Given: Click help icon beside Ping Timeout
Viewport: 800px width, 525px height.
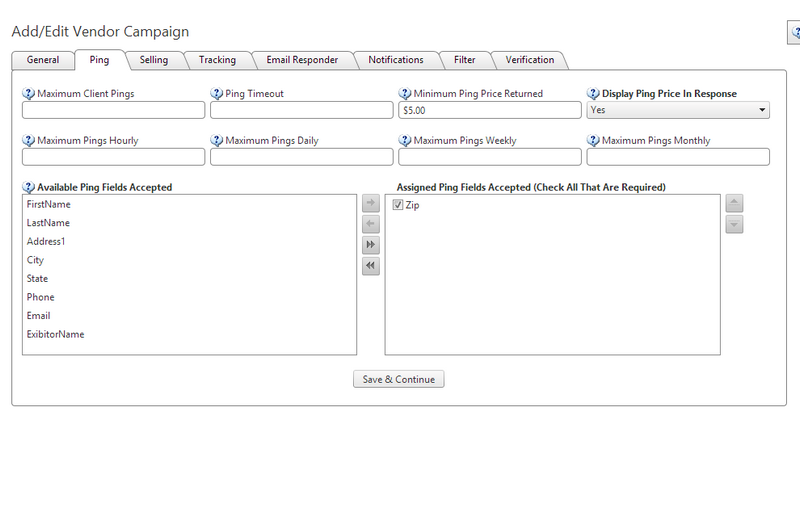Looking at the screenshot, I should tap(216, 94).
